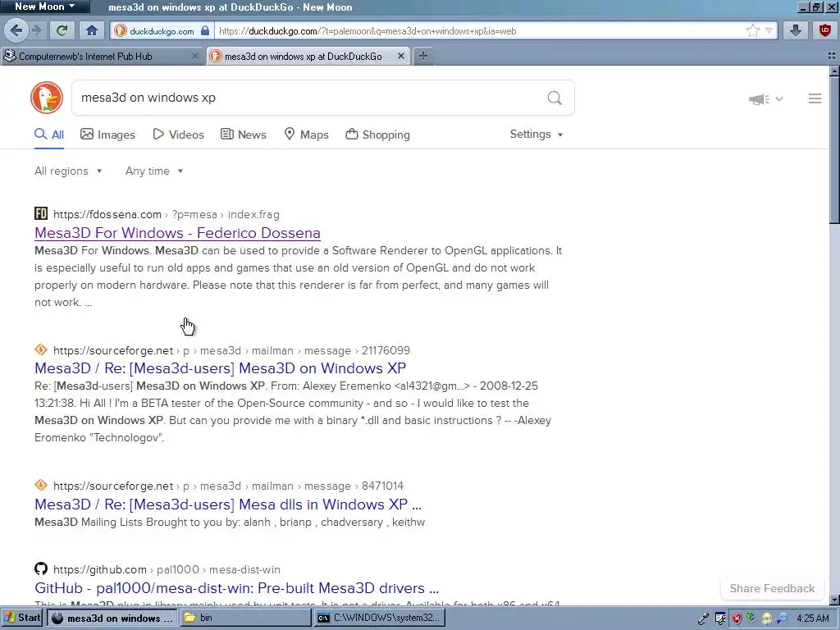Image resolution: width=840 pixels, height=630 pixels.
Task: Click the FD favicon of fdossena result
Action: click(x=41, y=214)
